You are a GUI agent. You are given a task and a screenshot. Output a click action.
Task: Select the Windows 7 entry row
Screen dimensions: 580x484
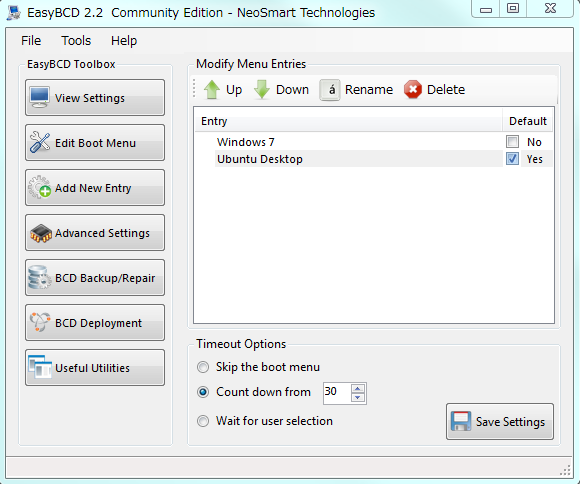pos(374,142)
